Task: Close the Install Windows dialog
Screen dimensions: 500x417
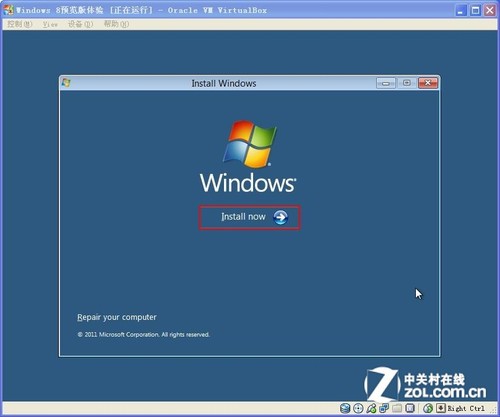Action: [x=428, y=83]
